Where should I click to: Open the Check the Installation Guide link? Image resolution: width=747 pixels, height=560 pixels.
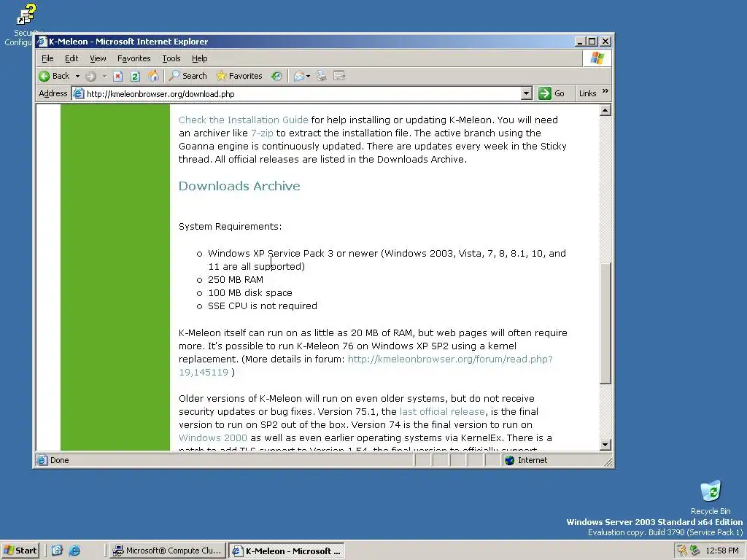(x=244, y=120)
